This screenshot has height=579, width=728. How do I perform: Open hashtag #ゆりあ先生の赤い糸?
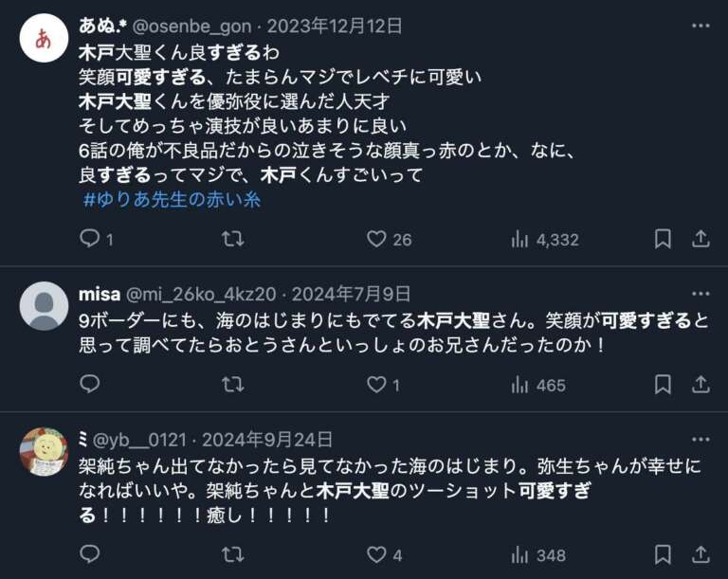[x=172, y=200]
